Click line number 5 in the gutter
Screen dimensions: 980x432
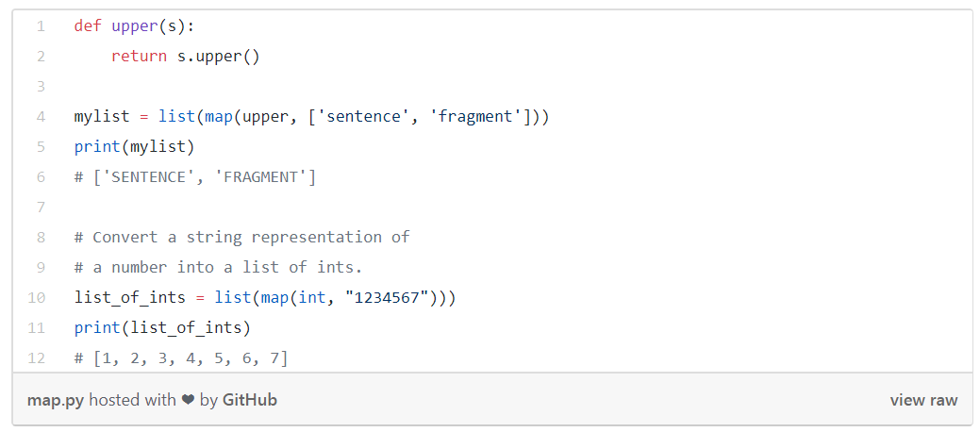pos(41,147)
